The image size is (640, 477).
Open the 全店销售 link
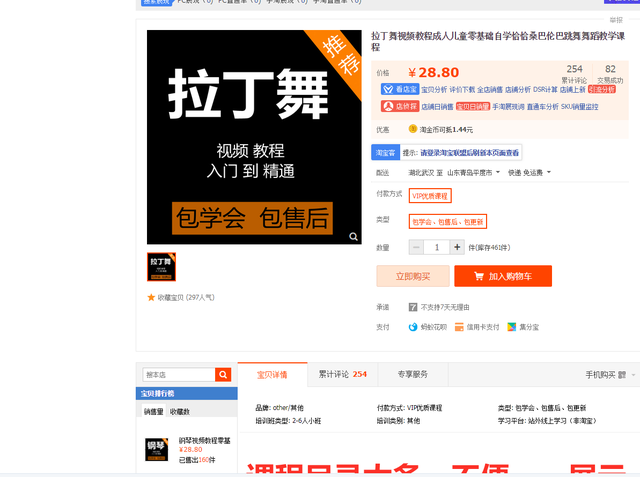pos(490,89)
